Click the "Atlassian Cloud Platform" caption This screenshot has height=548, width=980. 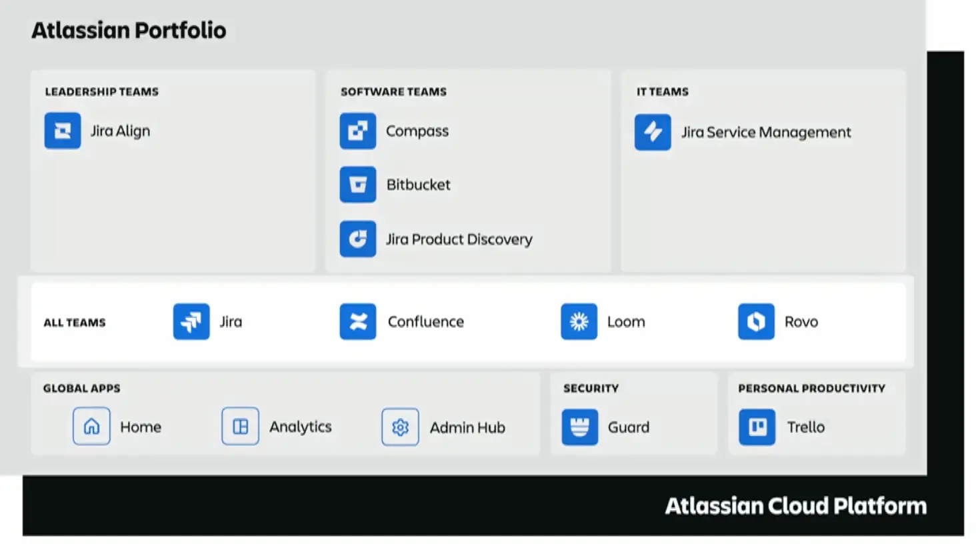(x=796, y=506)
